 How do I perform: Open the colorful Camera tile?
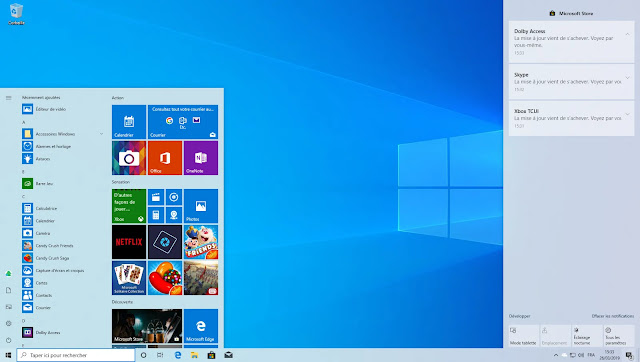[x=129, y=158]
